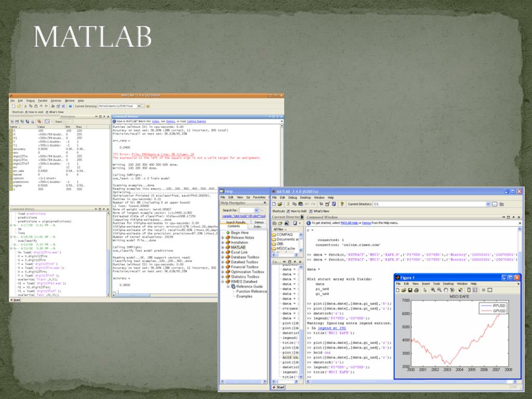Click New file icon in left MATLAB window toolbar
The width and height of the screenshot is (532, 399).
click(x=14, y=106)
